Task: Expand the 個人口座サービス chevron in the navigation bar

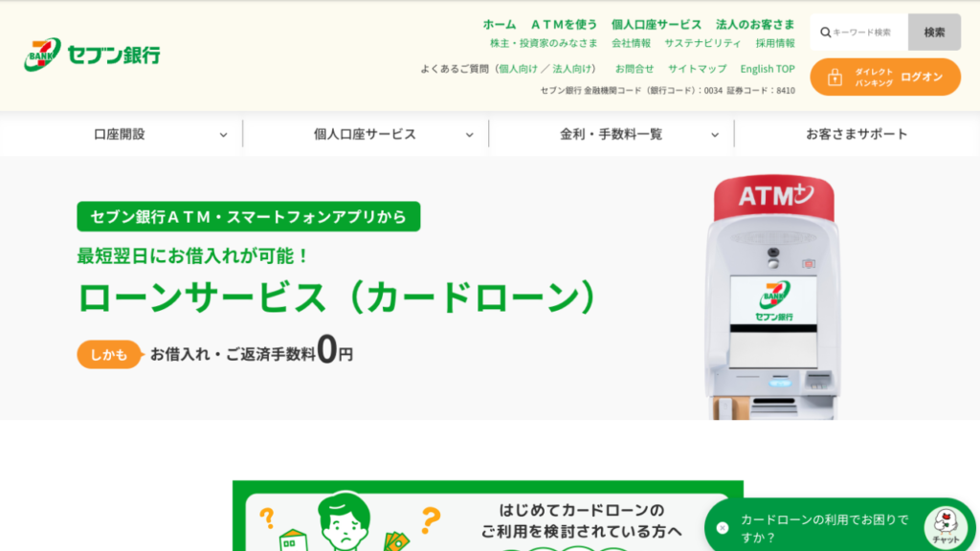Action: click(x=469, y=134)
